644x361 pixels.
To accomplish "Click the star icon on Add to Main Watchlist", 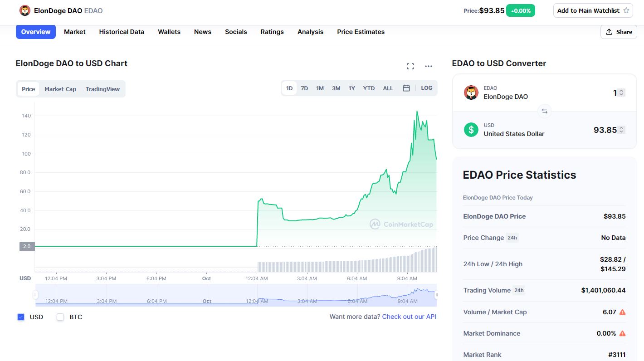I will coord(626,10).
